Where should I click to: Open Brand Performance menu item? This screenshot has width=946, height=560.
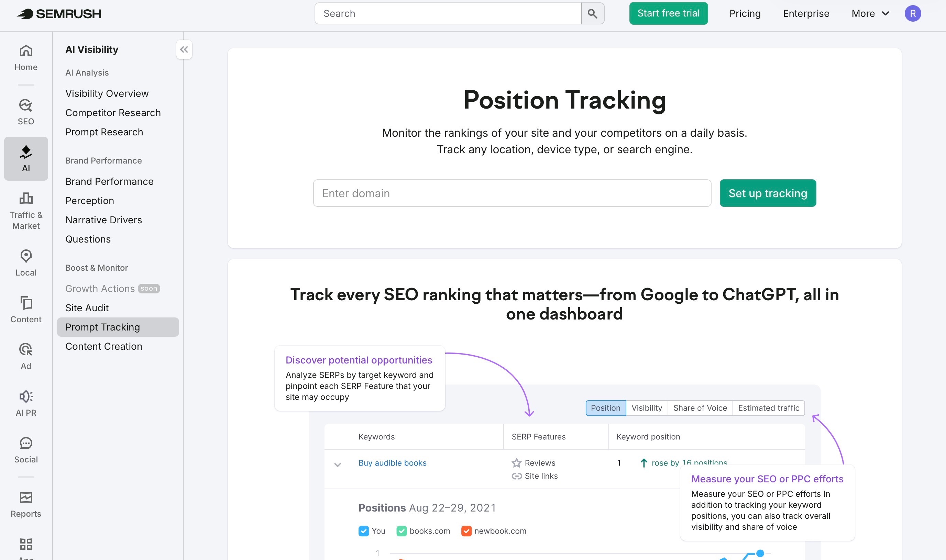pyautogui.click(x=109, y=181)
